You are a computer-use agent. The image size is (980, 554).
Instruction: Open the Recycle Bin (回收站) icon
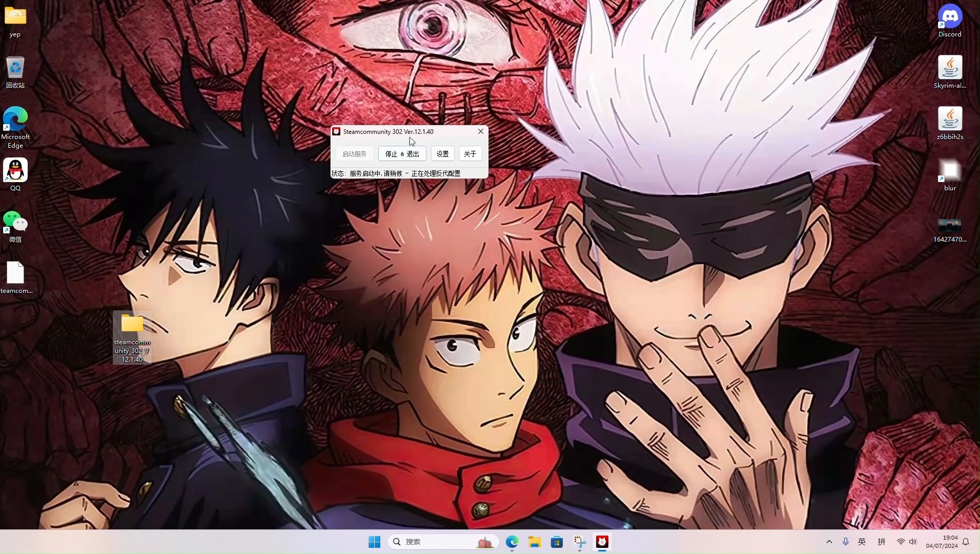tap(15, 72)
